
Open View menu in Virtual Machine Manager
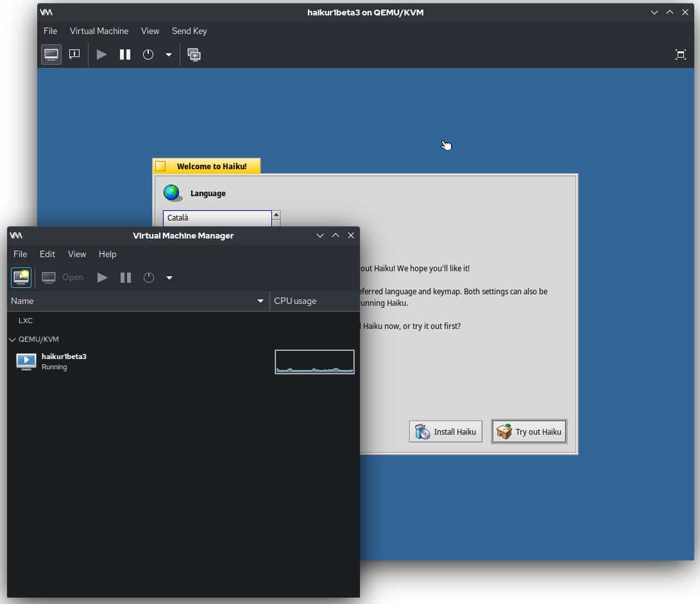pyautogui.click(x=77, y=254)
